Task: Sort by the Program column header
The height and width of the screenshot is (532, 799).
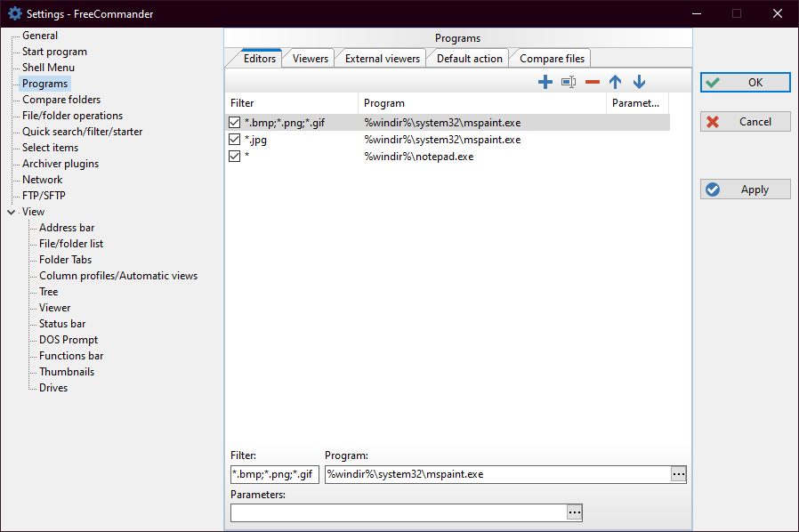Action: [481, 103]
